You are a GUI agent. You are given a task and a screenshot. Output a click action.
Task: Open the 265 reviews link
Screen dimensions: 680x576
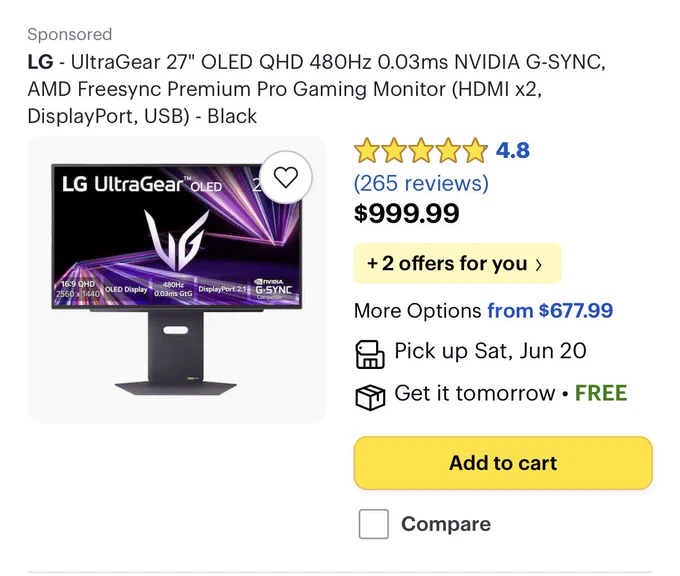421,183
